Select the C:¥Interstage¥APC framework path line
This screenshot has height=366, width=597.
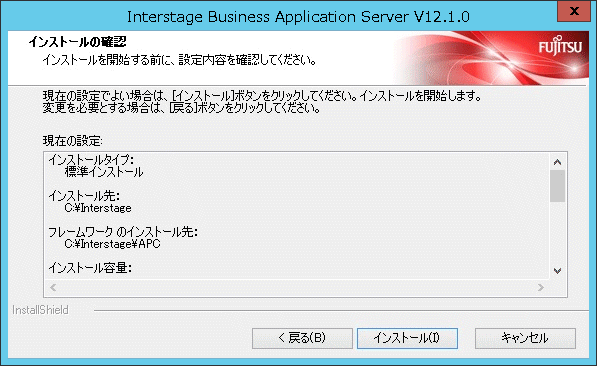(x=112, y=244)
